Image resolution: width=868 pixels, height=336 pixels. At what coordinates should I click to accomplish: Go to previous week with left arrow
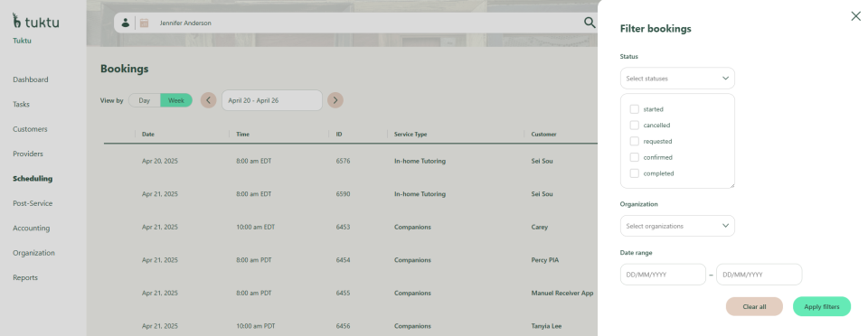[x=208, y=100]
